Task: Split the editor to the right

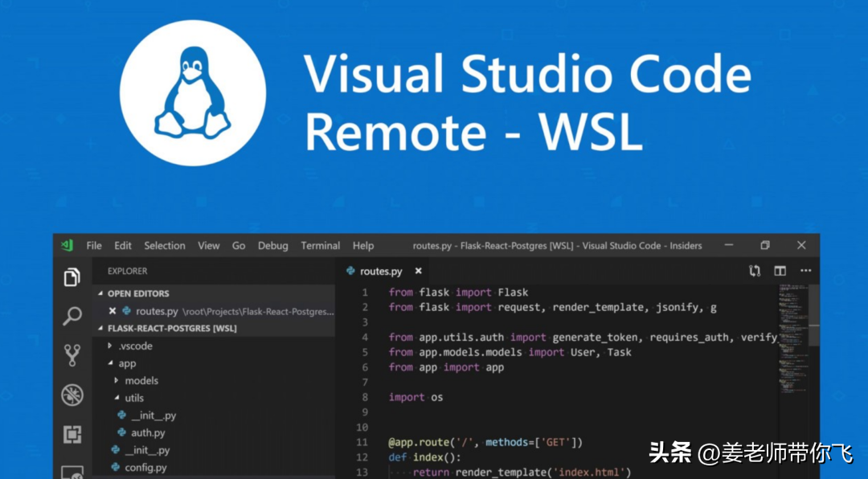Action: 780,271
